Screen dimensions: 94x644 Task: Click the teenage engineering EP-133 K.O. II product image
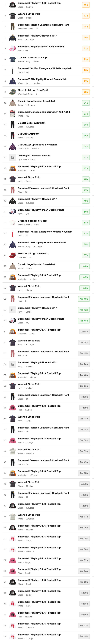(12, 114)
